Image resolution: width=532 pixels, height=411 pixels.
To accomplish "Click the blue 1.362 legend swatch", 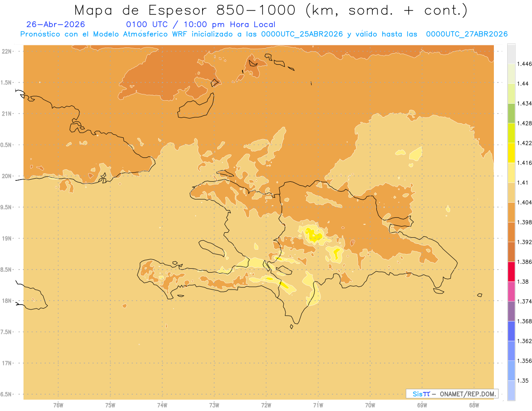I will (511, 331).
